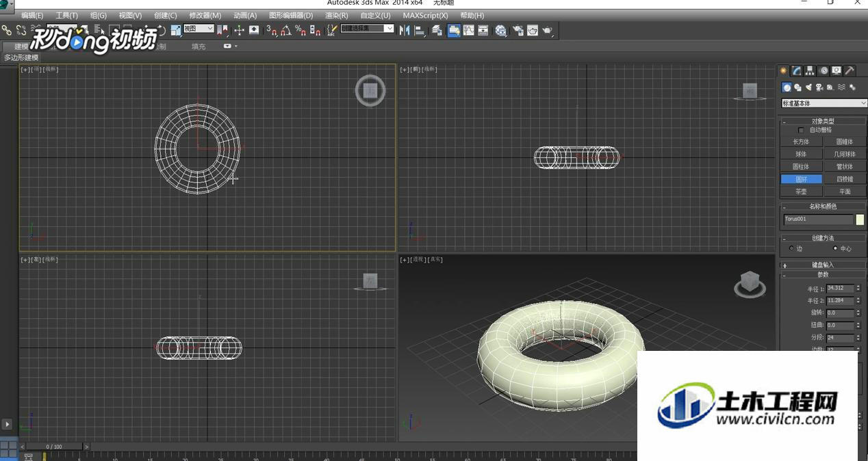Select the Helpers category icon
This screenshot has width=868, height=461.
coord(830,88)
